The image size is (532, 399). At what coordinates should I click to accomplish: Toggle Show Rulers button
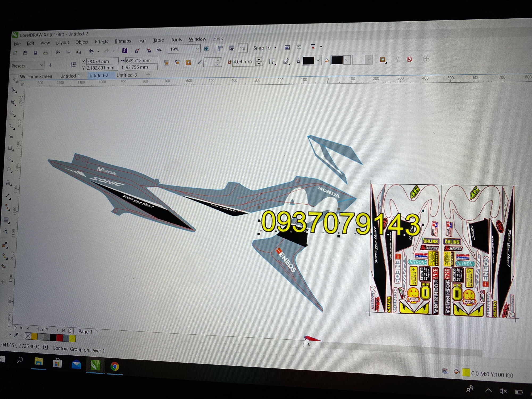[221, 48]
